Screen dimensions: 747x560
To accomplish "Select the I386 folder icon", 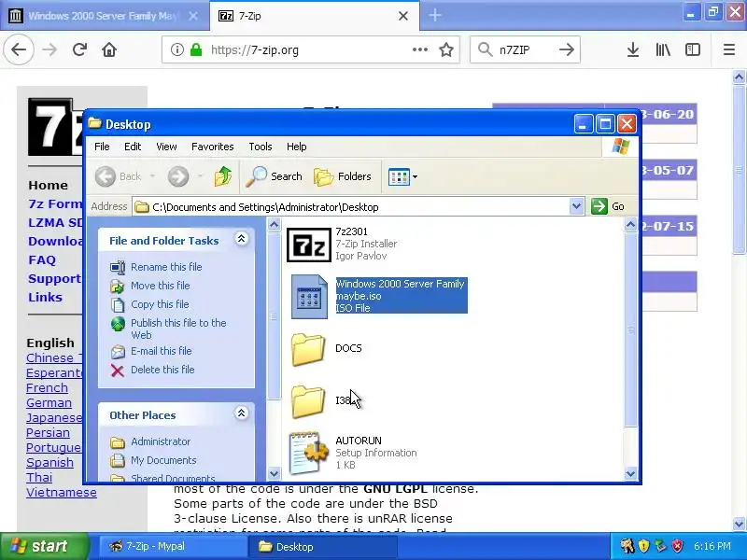I will point(308,401).
